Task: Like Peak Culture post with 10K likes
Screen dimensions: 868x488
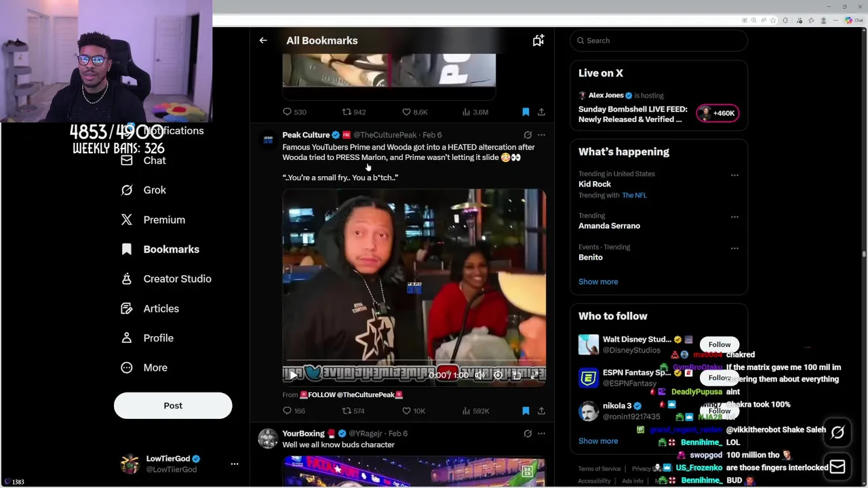Action: click(414, 411)
